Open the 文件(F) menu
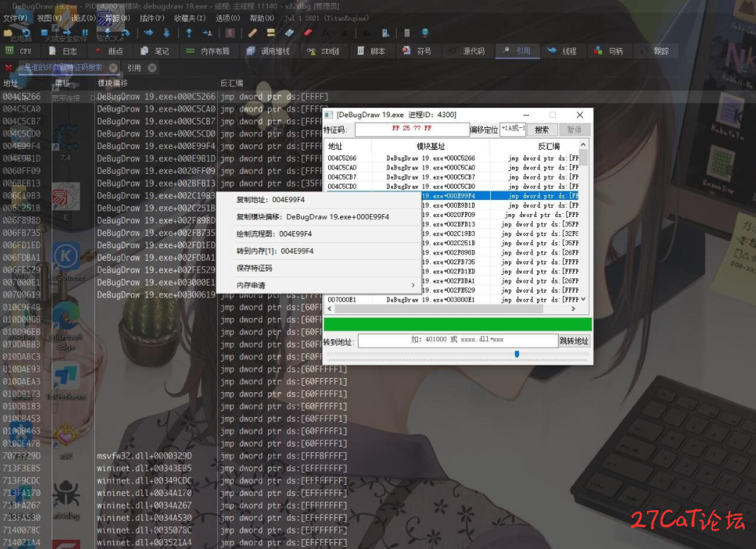This screenshot has width=756, height=549. pos(16,18)
